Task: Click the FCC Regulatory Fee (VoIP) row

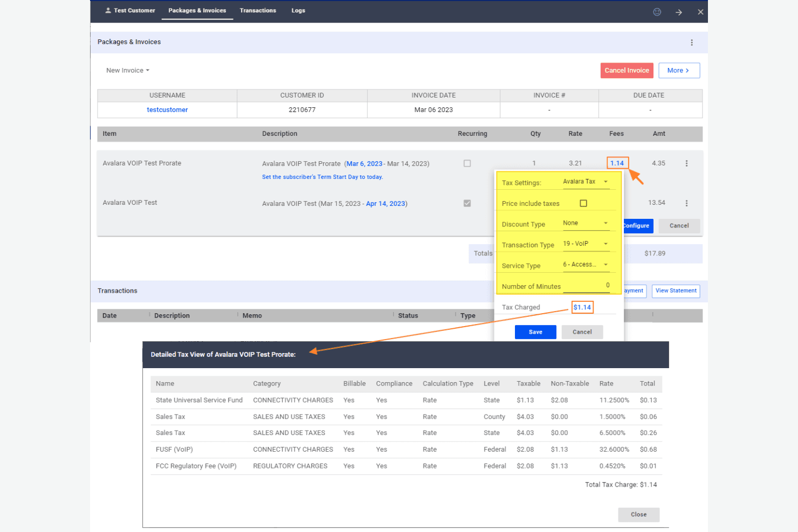Action: tap(406, 466)
